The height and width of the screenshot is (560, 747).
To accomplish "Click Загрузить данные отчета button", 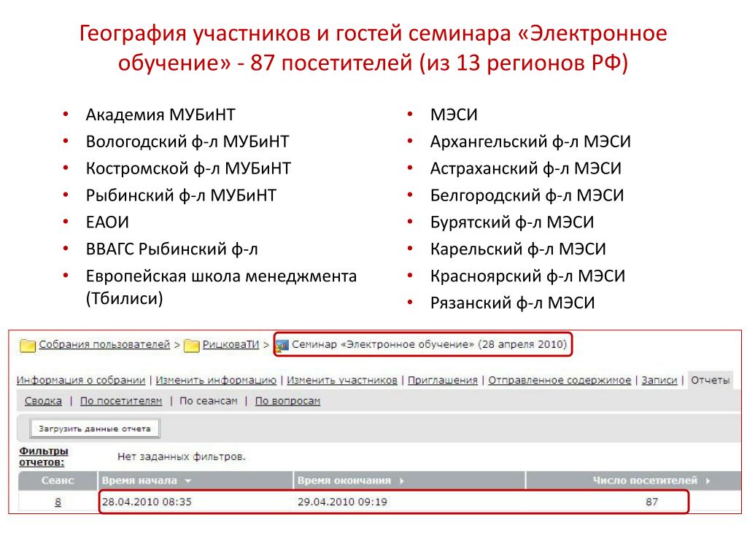I will tap(95, 429).
